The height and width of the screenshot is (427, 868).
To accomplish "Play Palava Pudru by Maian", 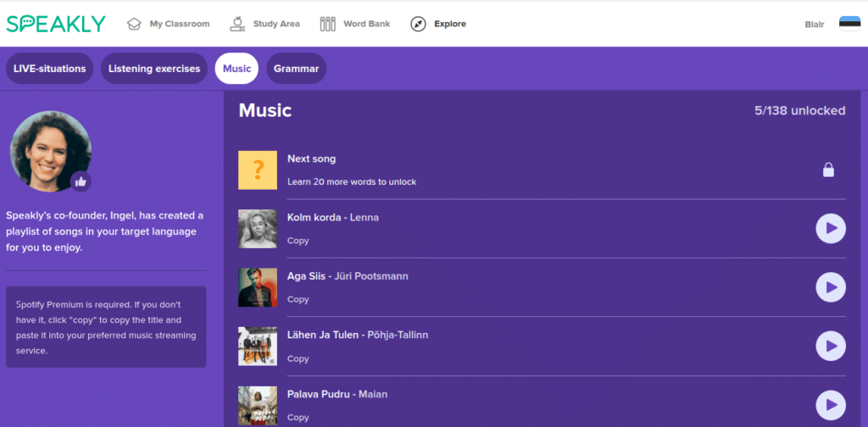I will point(830,404).
